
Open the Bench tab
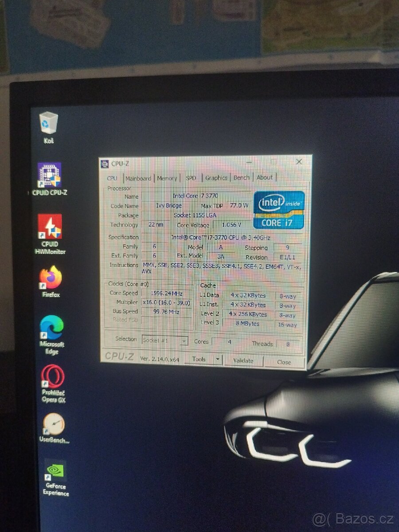242,177
